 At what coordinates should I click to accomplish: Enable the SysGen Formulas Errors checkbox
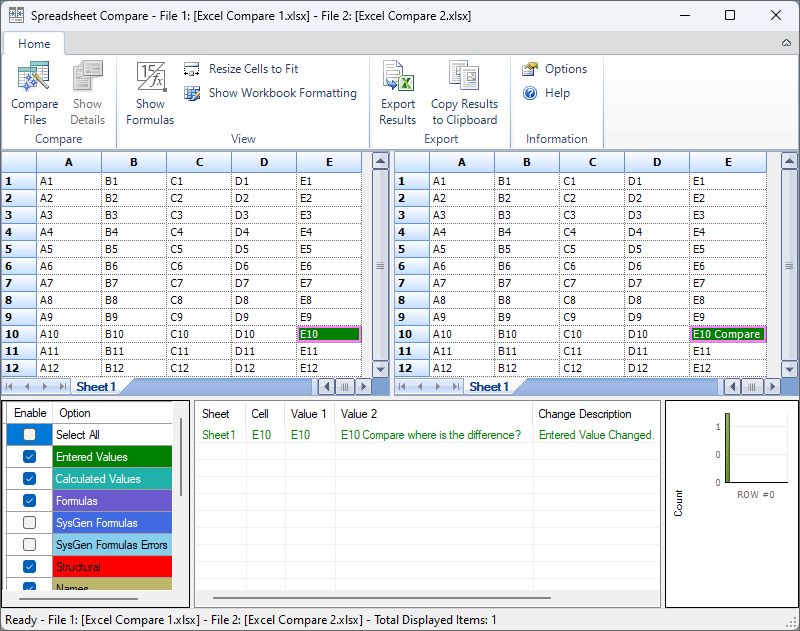[30, 544]
